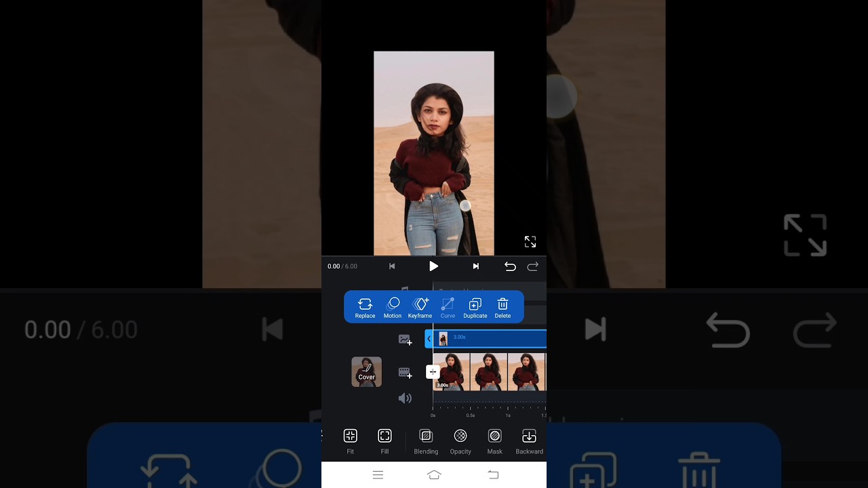Tap the 0.00 / 6.00 timecode
Screen dimensions: 868x488
click(x=342, y=266)
